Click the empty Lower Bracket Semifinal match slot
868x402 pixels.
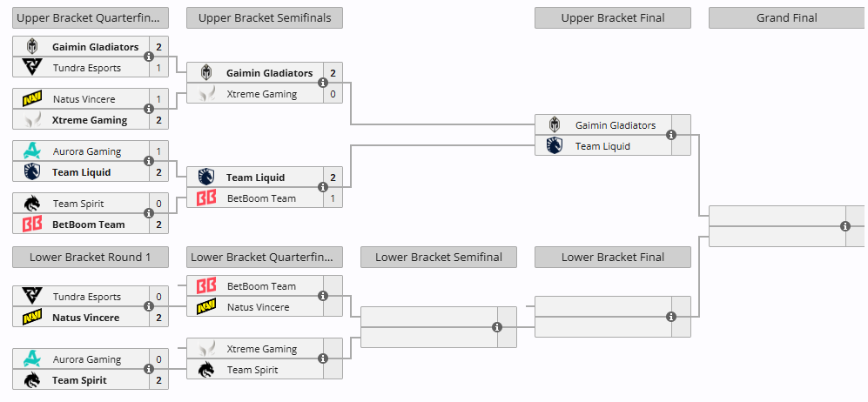[x=428, y=327]
